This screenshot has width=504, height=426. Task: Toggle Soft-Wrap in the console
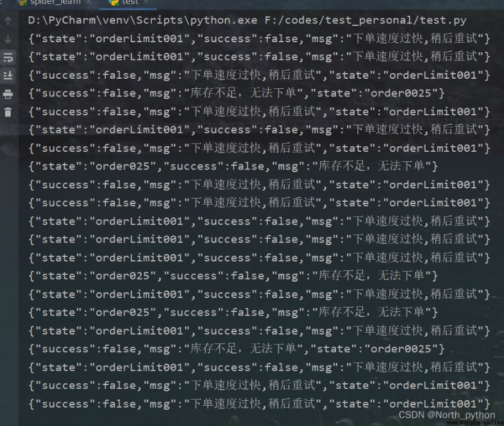point(8,57)
